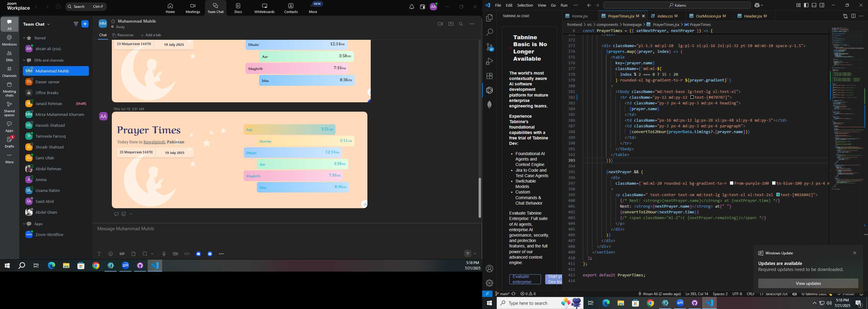Open the GIF picker
Viewport: 868px width, 309px height.
122,254
